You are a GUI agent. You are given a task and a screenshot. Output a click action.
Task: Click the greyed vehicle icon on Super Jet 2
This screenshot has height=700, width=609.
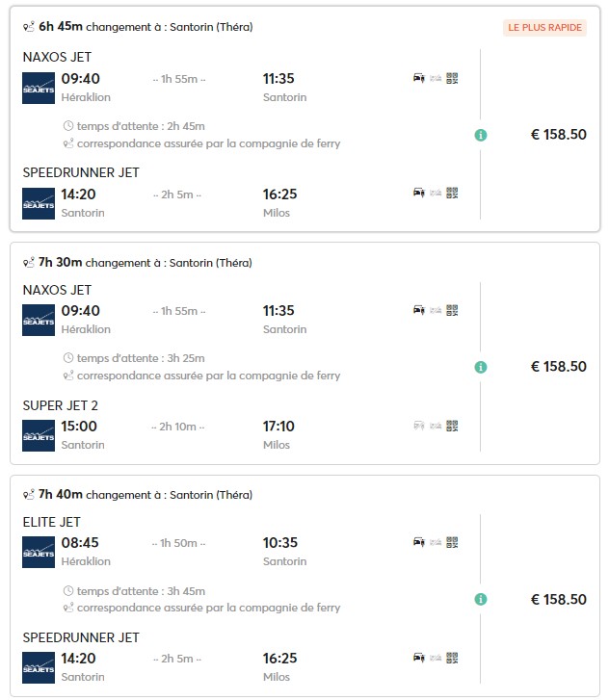(x=419, y=426)
